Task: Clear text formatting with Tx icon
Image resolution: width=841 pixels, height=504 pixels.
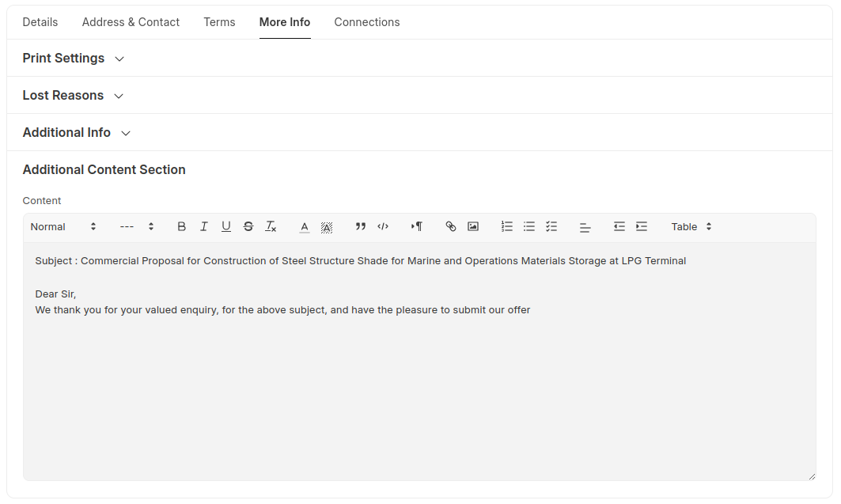Action: (x=271, y=226)
